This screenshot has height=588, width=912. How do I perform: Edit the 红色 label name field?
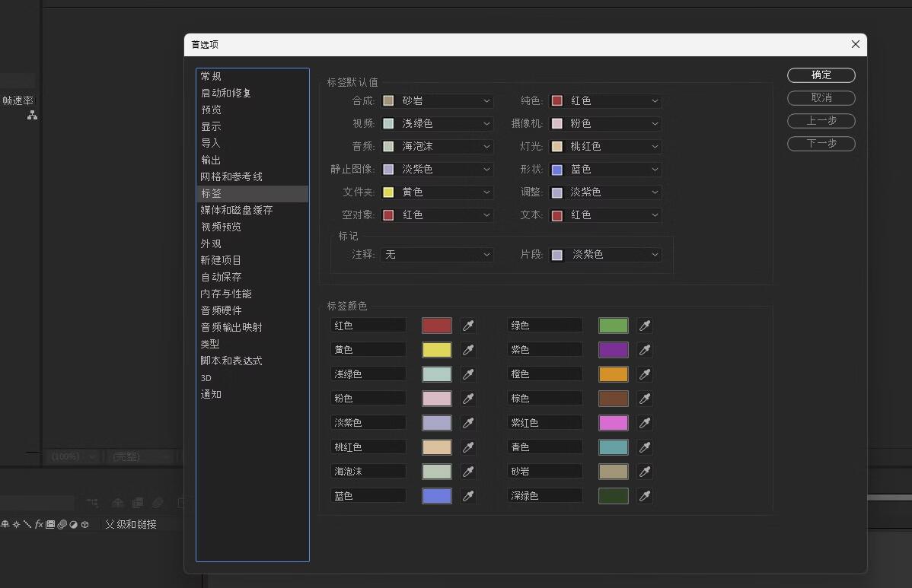(368, 326)
